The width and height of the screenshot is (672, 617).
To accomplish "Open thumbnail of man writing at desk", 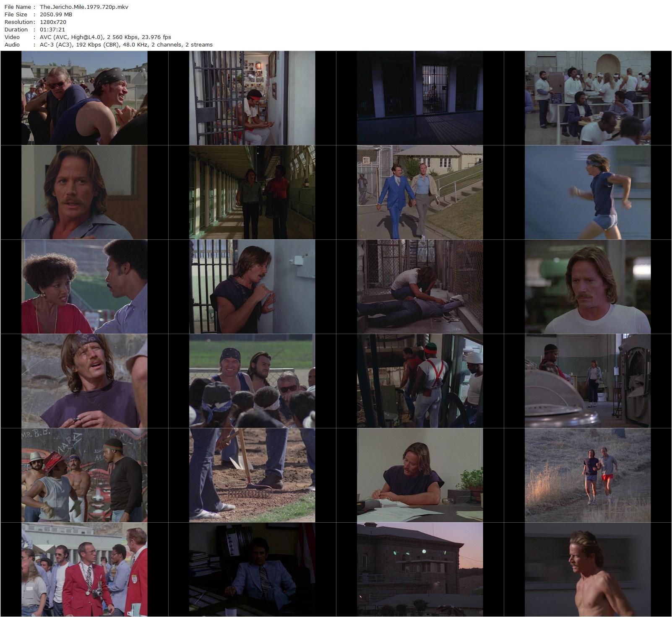I will tap(420, 475).
